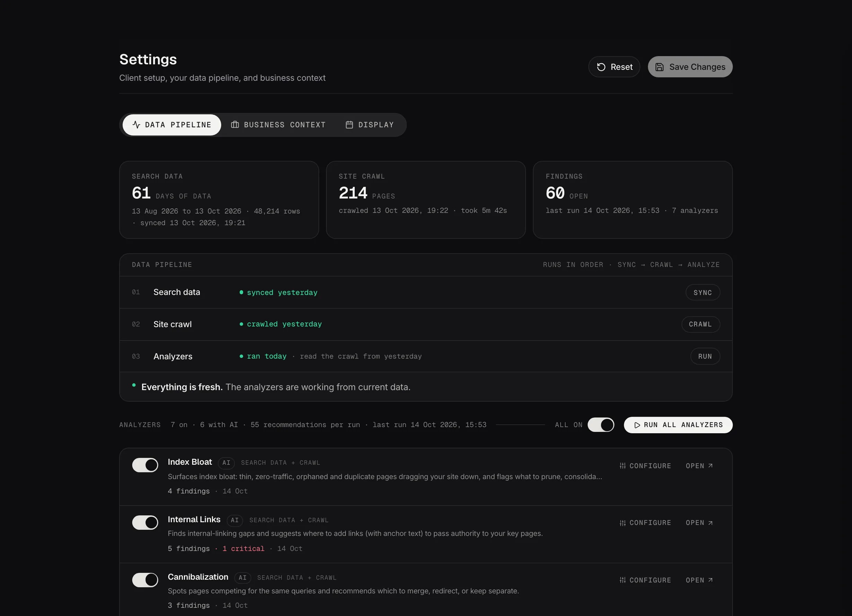
Task: Click the sliders icon beside Index Bloat Configure
Action: (622, 466)
